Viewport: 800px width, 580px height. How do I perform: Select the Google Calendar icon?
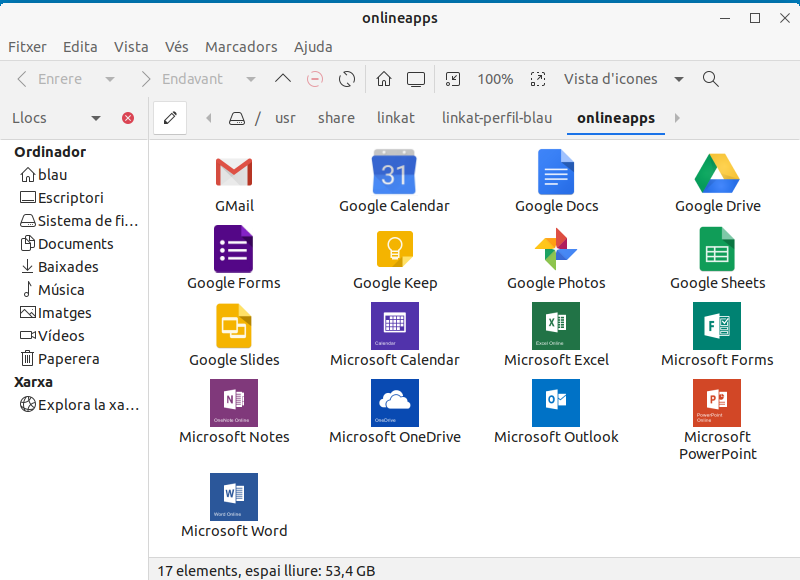[394, 173]
